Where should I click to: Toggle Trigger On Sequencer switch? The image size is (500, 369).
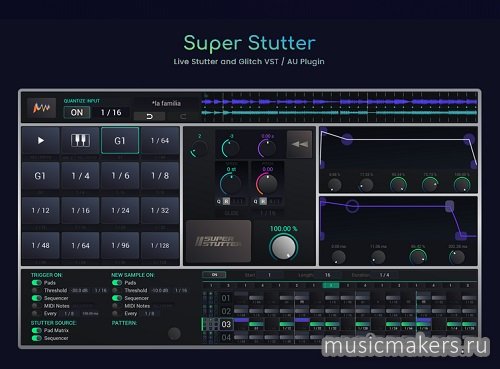coord(36,298)
